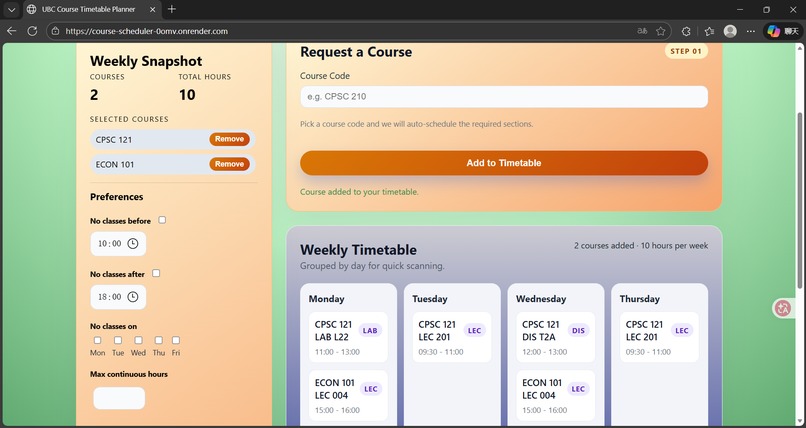Click '2 courses added · 10 hours per week' text
This screenshot has height=428, width=806.
click(x=641, y=246)
